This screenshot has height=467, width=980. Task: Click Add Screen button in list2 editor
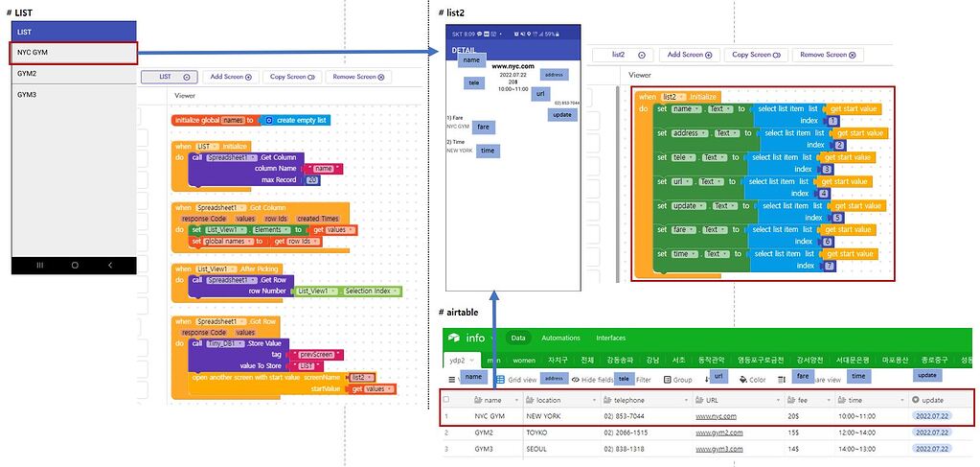(x=690, y=55)
